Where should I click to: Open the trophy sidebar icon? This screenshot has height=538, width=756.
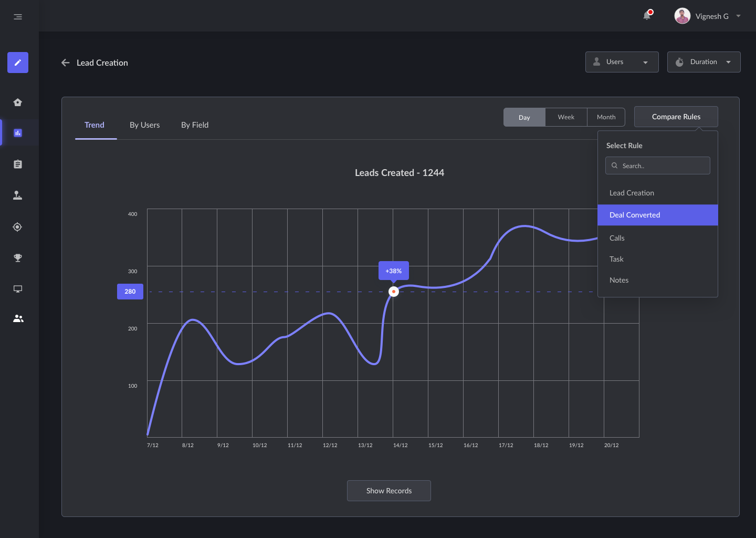click(x=18, y=258)
